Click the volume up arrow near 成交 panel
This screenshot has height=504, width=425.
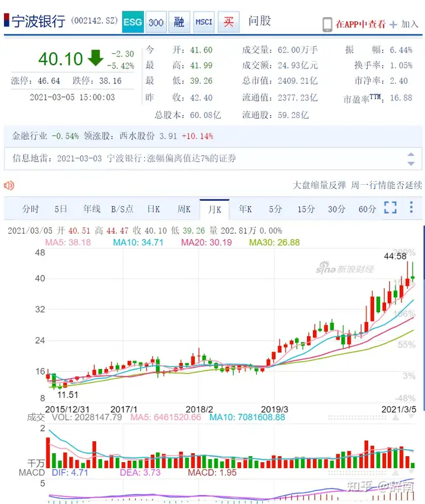[395, 417]
